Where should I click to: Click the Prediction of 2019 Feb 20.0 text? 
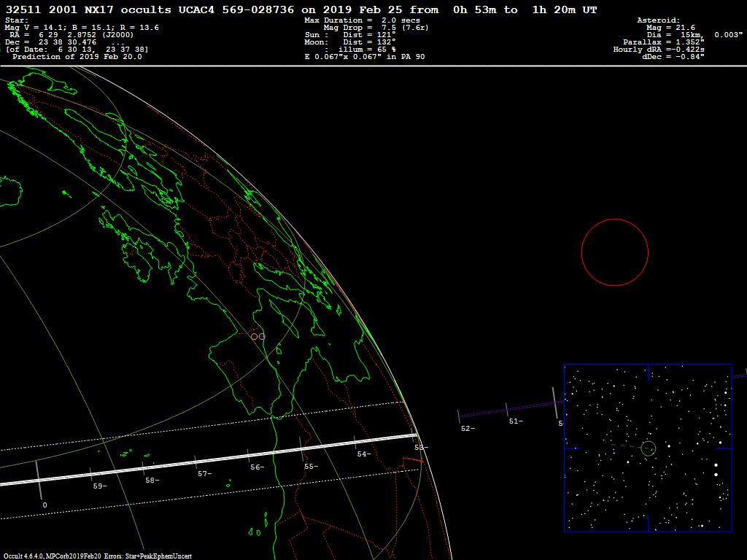(77, 57)
